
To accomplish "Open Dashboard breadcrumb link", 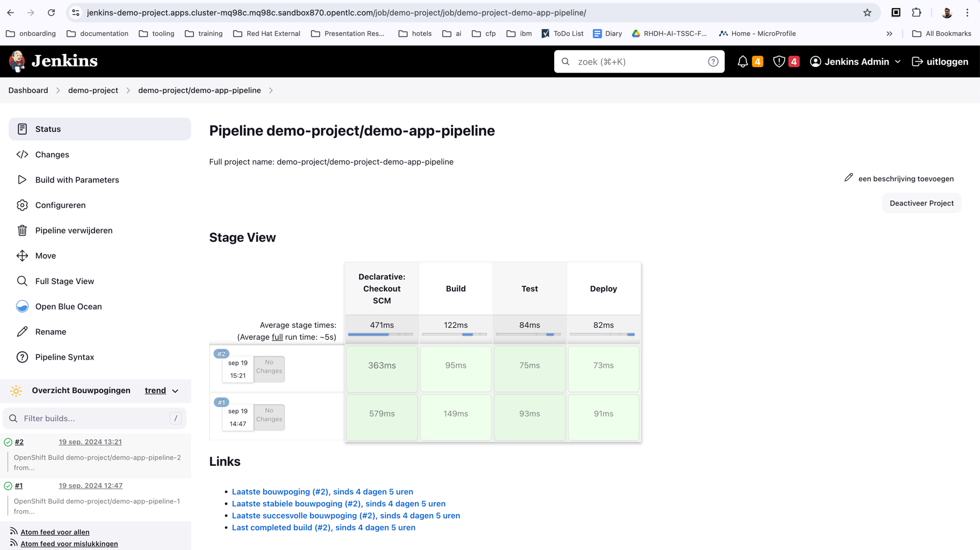I will tap(28, 90).
